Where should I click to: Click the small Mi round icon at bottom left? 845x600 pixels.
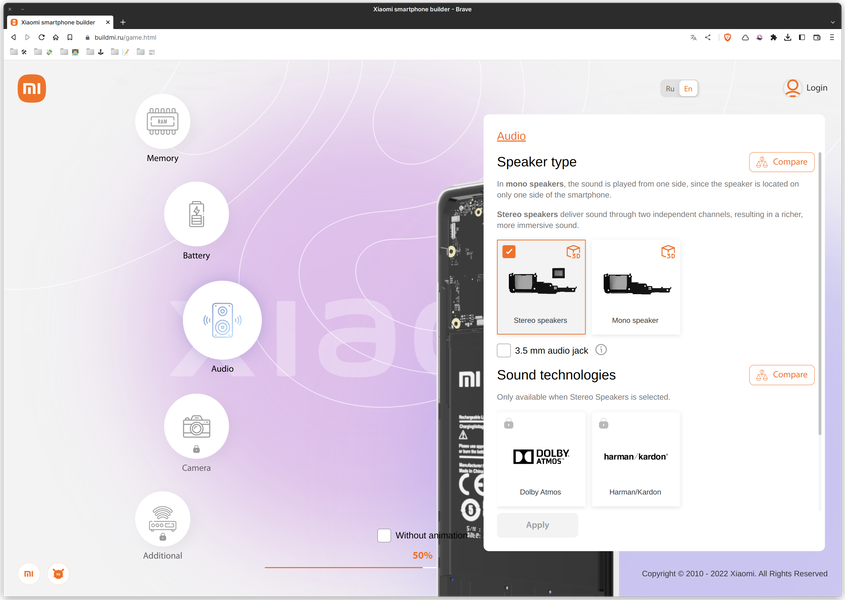pyautogui.click(x=29, y=574)
